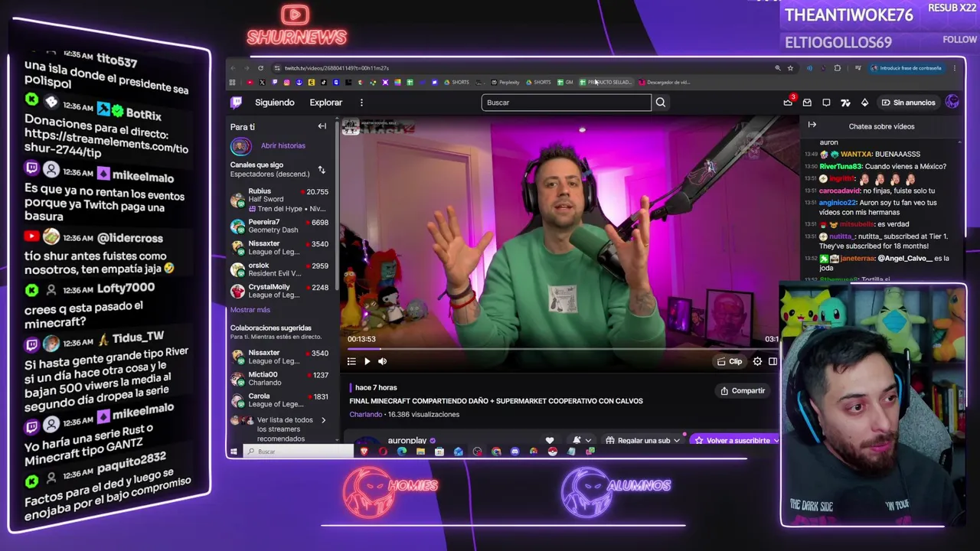Open the Twitch home logo
The width and height of the screenshot is (980, 551).
coord(237,103)
